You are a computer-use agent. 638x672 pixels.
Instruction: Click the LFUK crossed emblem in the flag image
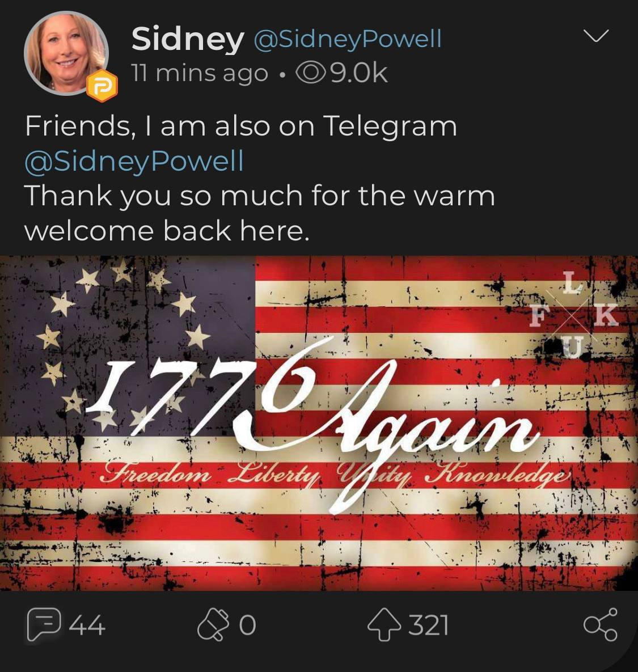(x=573, y=315)
